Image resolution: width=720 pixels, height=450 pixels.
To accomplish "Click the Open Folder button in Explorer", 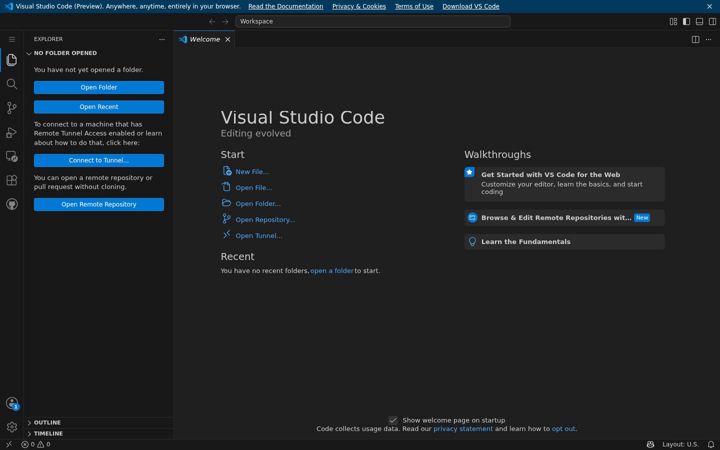I will pos(99,87).
